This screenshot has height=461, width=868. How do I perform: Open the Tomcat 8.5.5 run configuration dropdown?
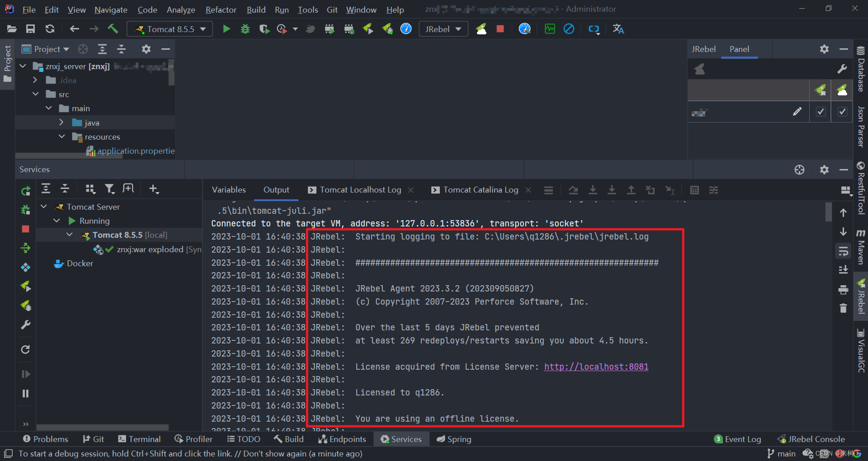[170, 29]
